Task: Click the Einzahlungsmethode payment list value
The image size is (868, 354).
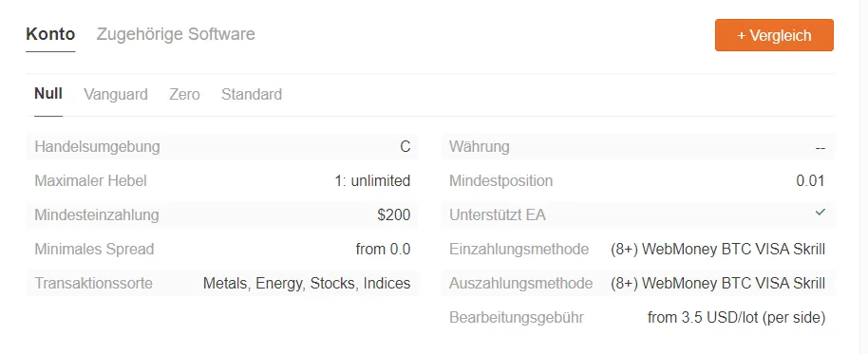Action: coord(718,250)
